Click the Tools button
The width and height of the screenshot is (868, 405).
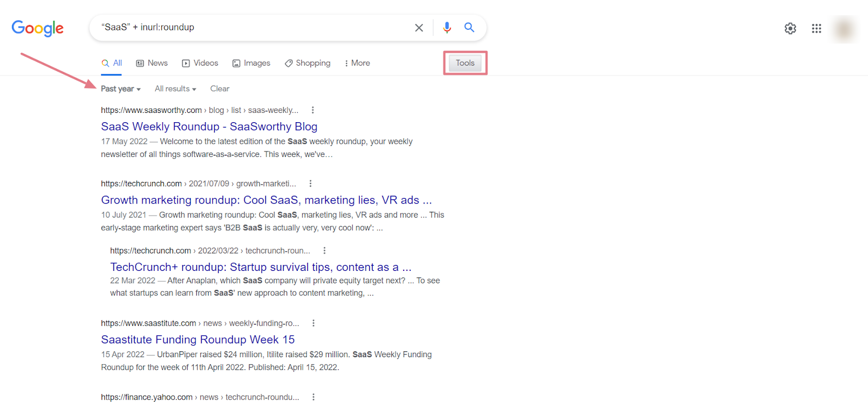(x=465, y=63)
